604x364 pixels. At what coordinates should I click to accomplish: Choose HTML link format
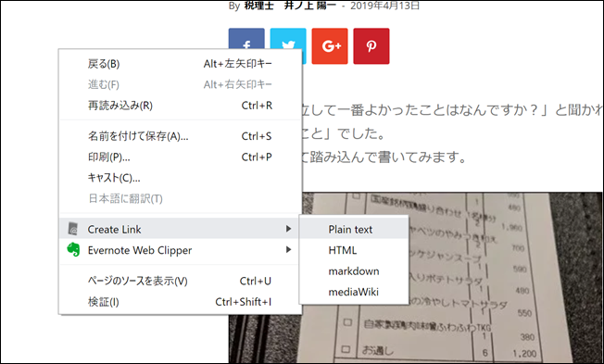click(354, 250)
